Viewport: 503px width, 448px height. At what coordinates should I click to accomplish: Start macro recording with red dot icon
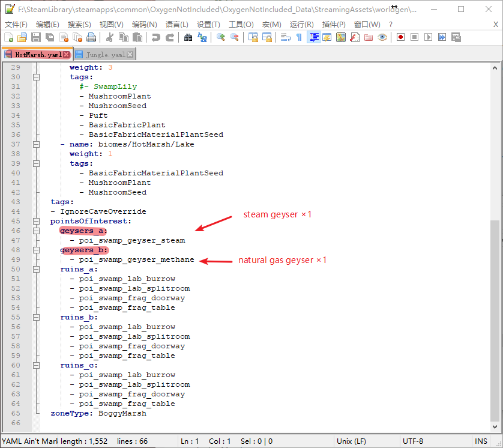pyautogui.click(x=400, y=37)
